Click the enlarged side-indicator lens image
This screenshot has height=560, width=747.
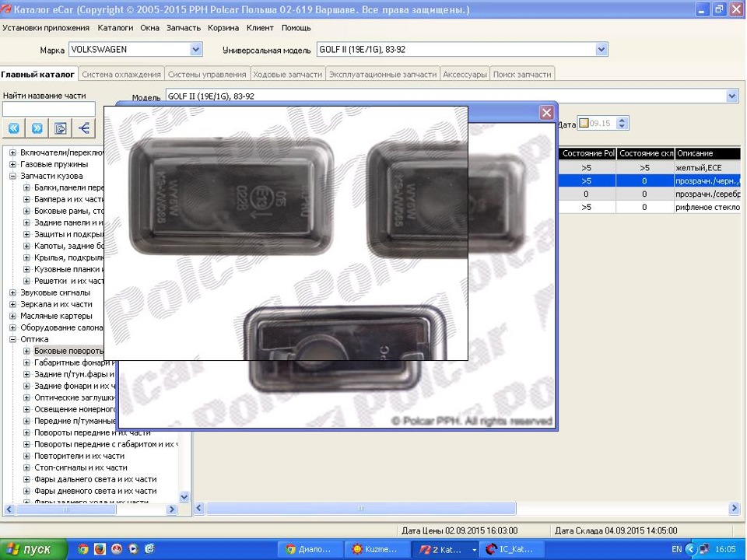click(286, 233)
